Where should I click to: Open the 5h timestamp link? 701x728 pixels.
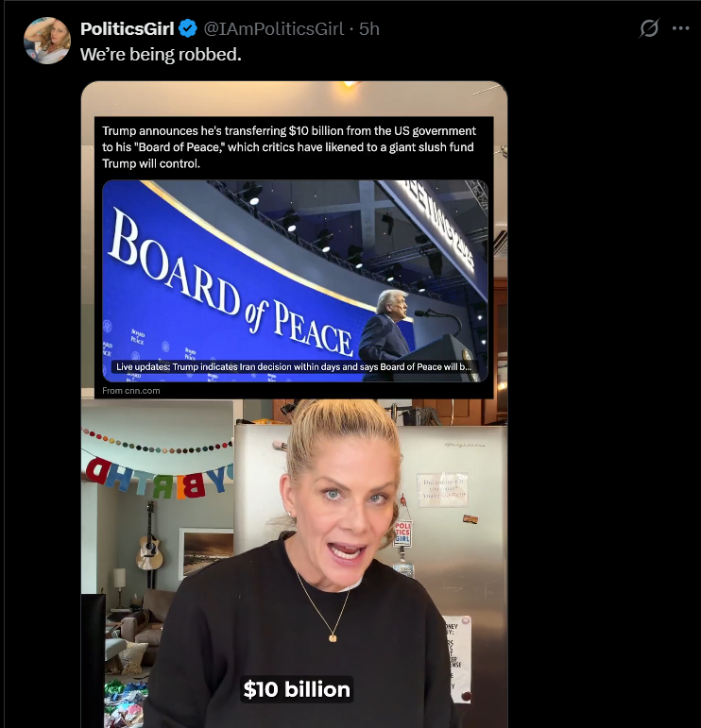pyautogui.click(x=369, y=28)
